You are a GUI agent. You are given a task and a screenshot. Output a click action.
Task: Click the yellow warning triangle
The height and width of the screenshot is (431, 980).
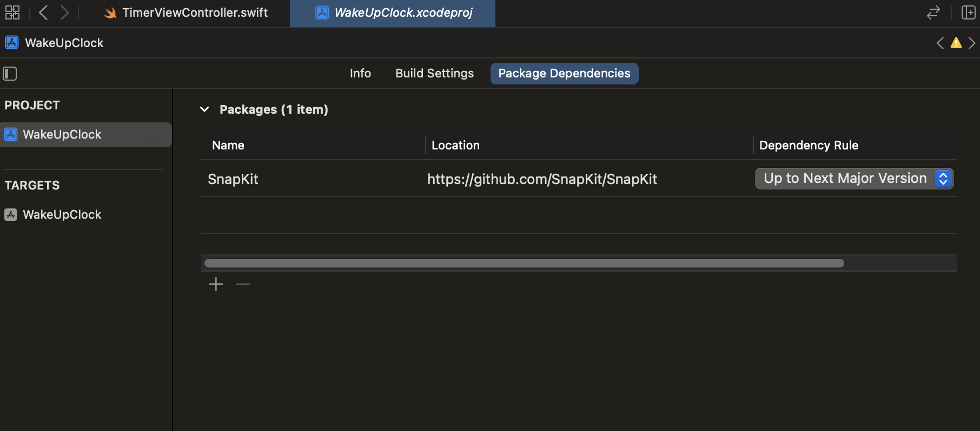tap(956, 43)
